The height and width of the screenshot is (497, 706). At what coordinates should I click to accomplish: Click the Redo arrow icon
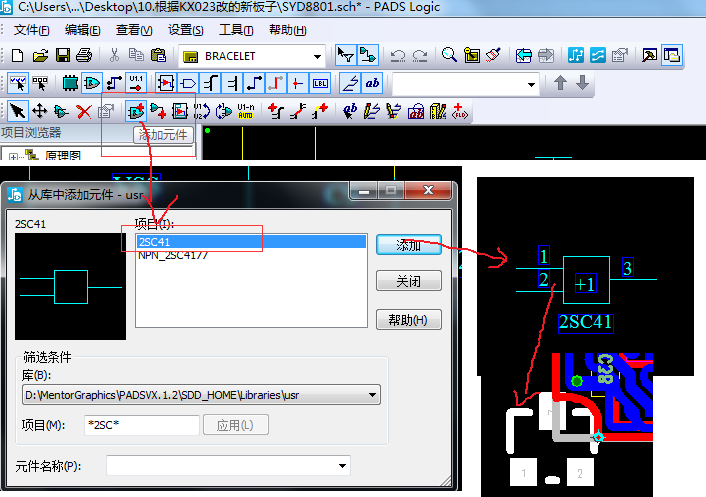click(x=420, y=56)
